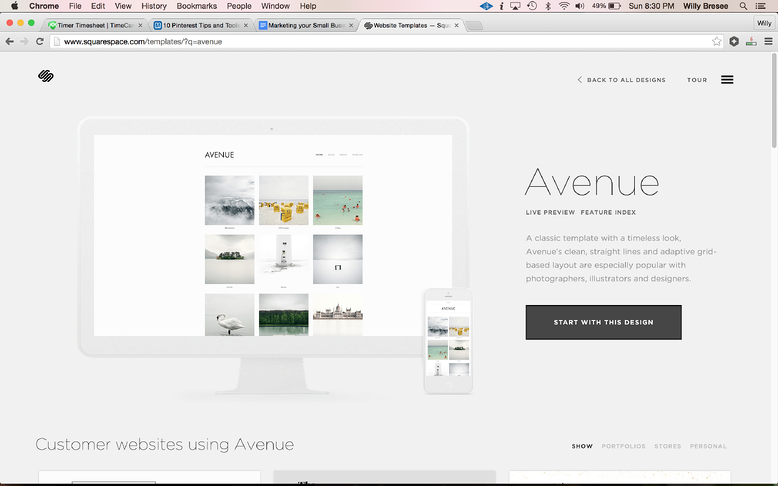Open the History menu
The height and width of the screenshot is (486, 778).
pyautogui.click(x=154, y=6)
